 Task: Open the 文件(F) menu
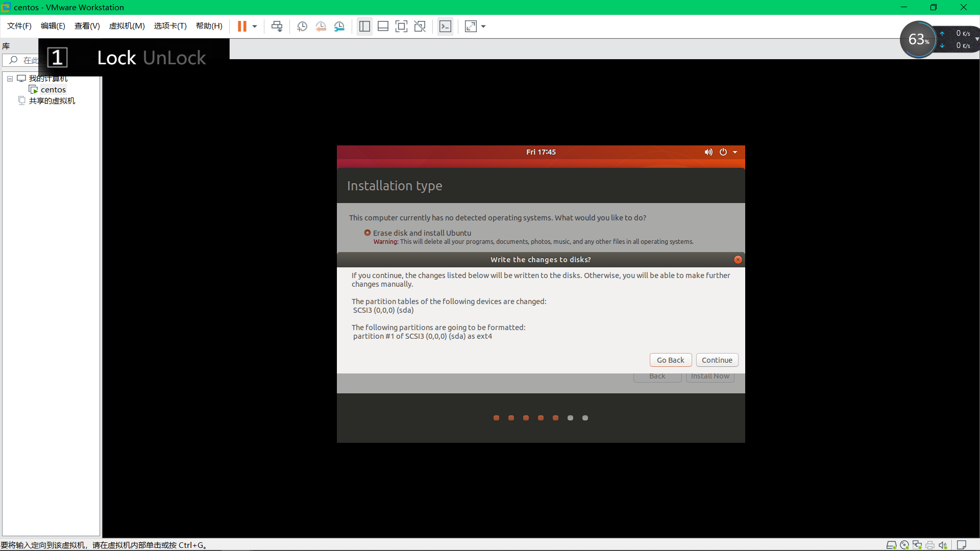pos(19,26)
